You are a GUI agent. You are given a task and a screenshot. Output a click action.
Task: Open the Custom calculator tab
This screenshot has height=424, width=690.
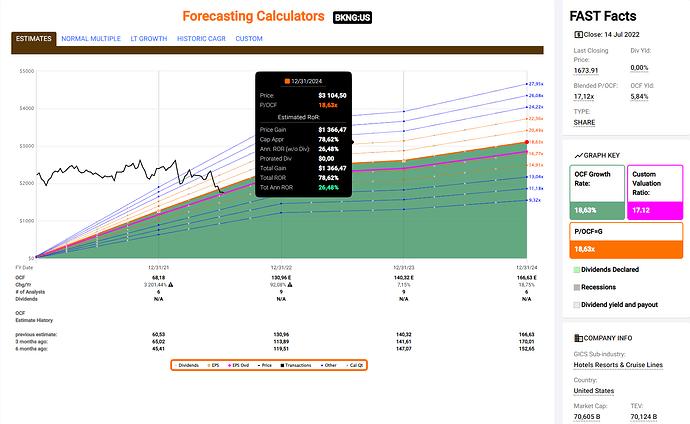point(249,39)
